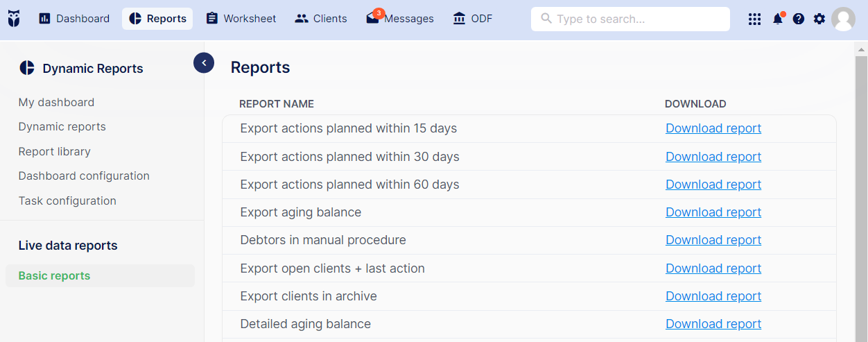
Task: Click the Dynamic Reports pie icon
Action: coord(27,68)
